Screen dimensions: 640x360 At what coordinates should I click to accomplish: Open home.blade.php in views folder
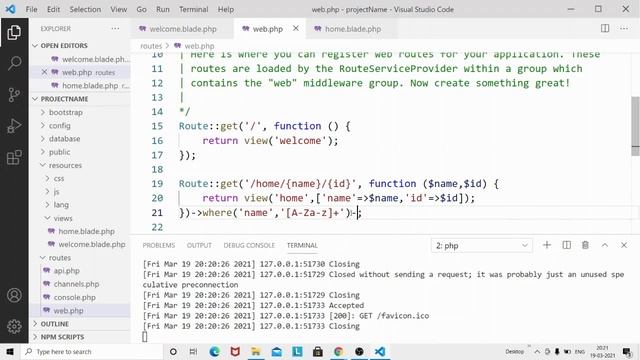click(x=86, y=231)
